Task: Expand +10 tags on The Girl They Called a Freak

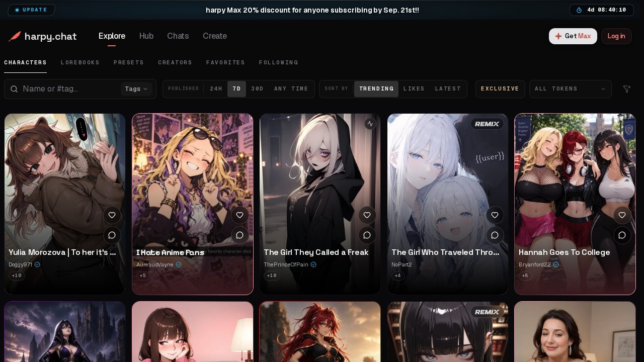Action: (272, 276)
